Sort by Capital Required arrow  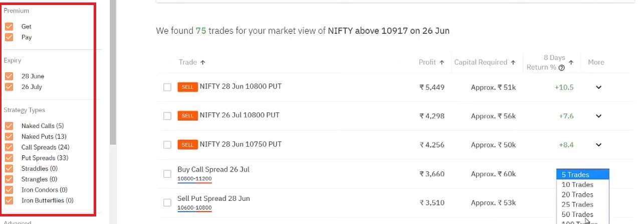pos(513,63)
